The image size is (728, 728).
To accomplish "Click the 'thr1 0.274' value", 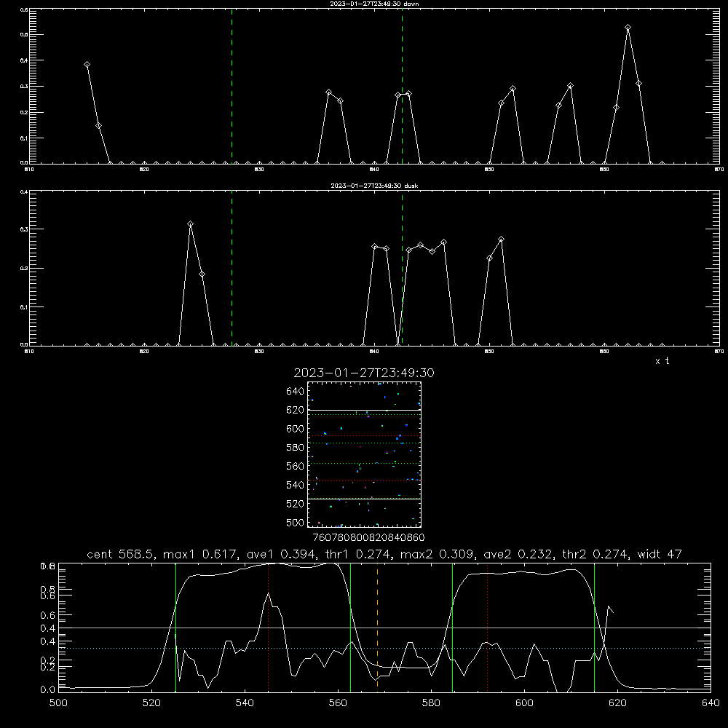I will 359,554.
